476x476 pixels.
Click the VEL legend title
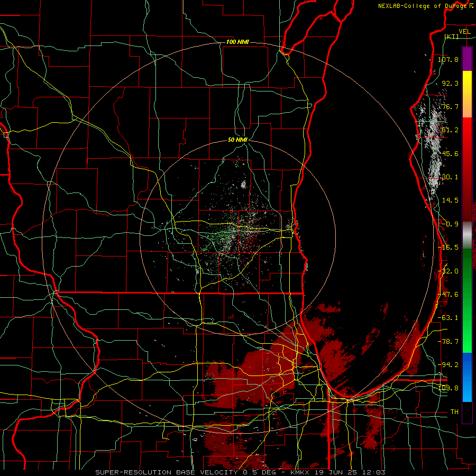tap(464, 32)
